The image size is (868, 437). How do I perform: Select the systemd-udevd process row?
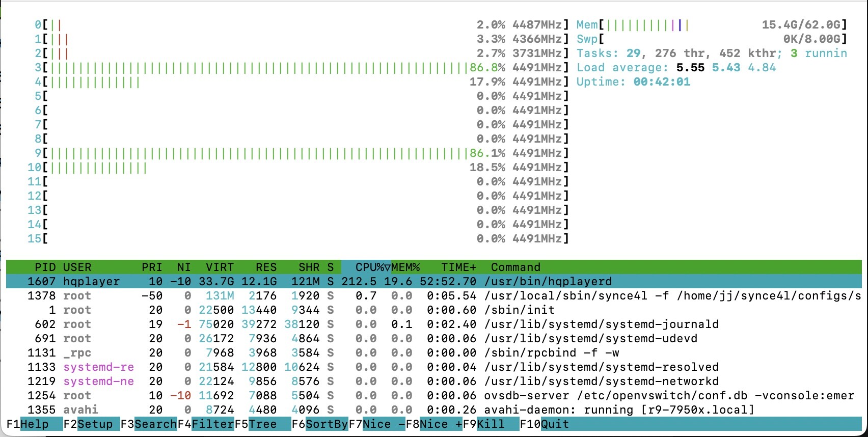click(x=434, y=338)
